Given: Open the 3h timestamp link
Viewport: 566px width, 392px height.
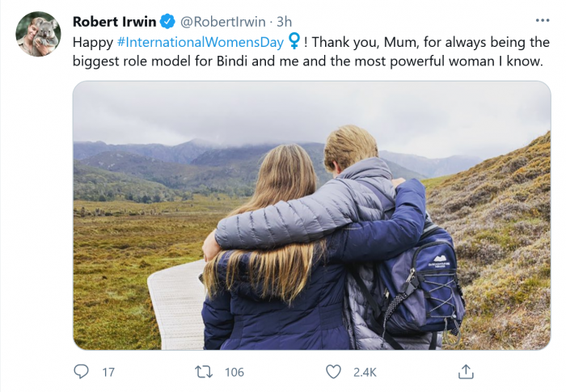Looking at the screenshot, I should tap(281, 20).
